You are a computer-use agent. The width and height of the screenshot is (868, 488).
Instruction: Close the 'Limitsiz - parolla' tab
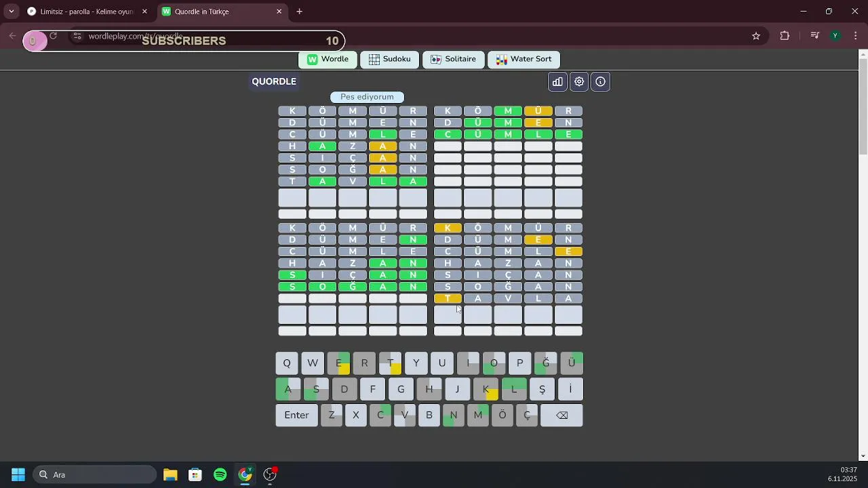point(144,12)
